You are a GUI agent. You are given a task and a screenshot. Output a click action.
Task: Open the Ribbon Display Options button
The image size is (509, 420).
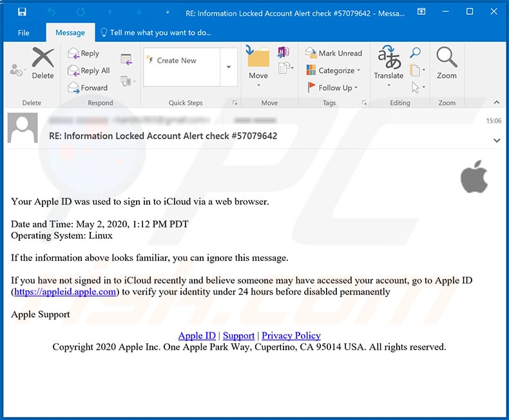click(x=421, y=12)
